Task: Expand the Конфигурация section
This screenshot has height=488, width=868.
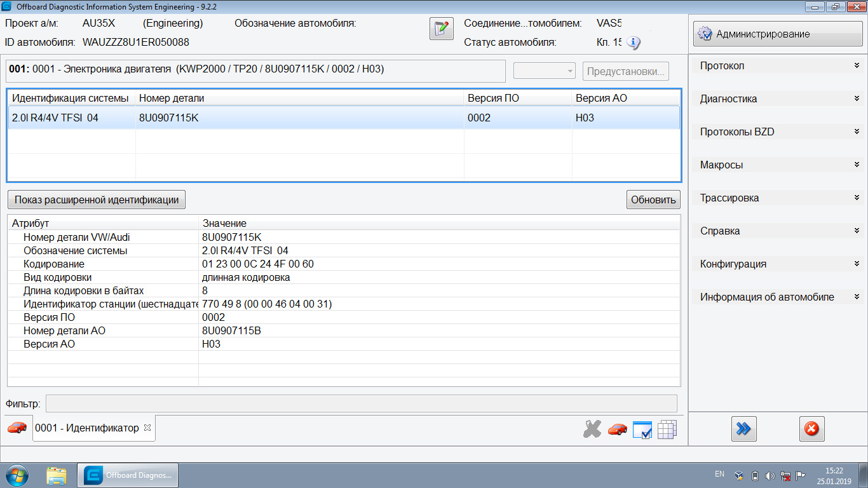Action: click(779, 264)
